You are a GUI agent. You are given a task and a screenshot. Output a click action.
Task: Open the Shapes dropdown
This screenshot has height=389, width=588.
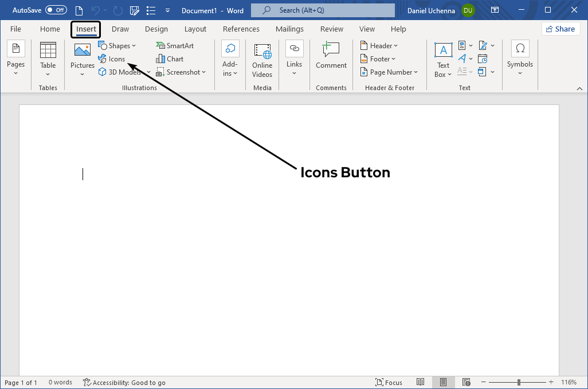click(x=117, y=45)
